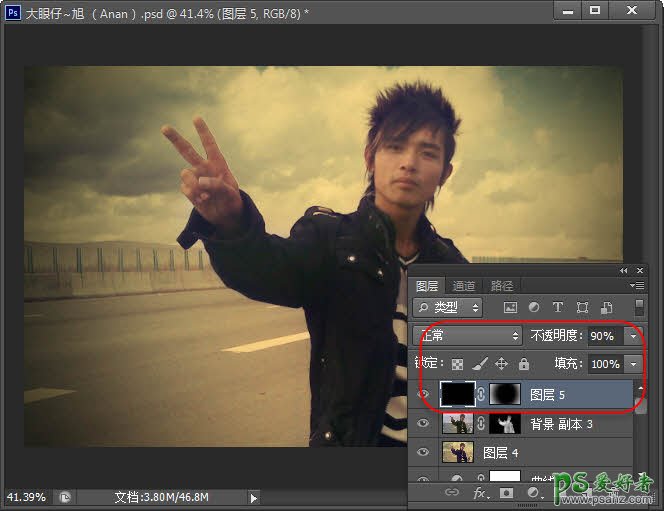Click the lock image pixels brush icon

(x=480, y=365)
